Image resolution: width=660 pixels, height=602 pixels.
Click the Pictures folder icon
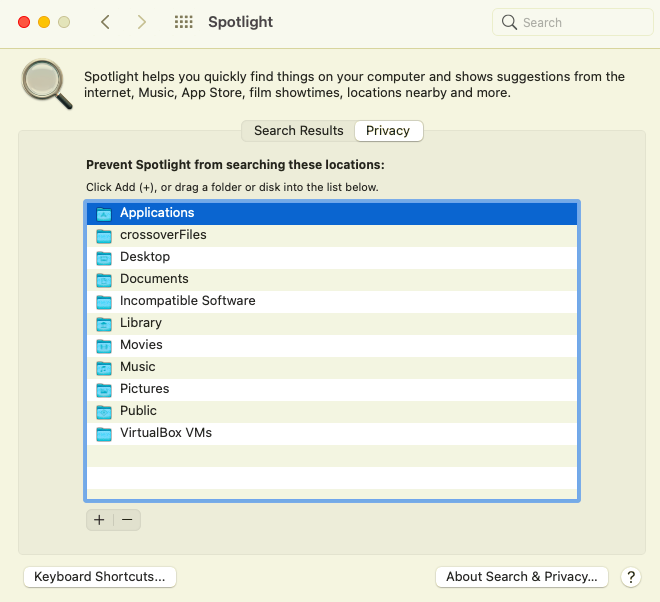click(x=104, y=390)
